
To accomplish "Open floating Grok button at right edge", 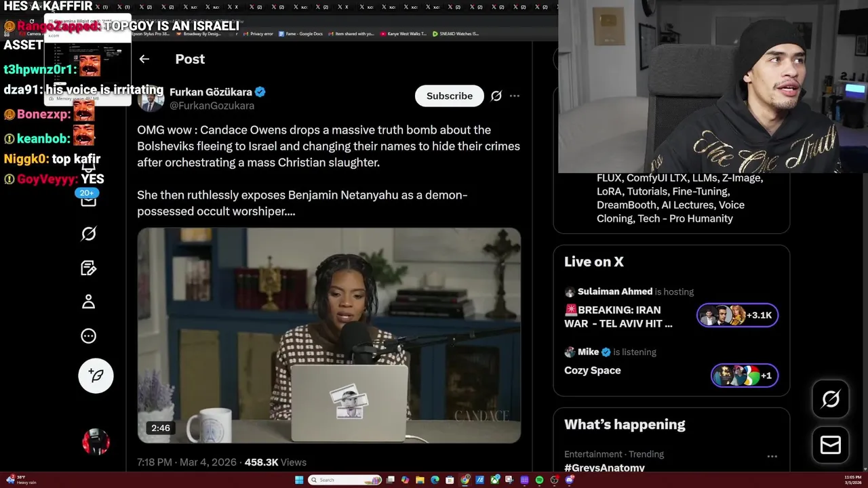I will (831, 399).
